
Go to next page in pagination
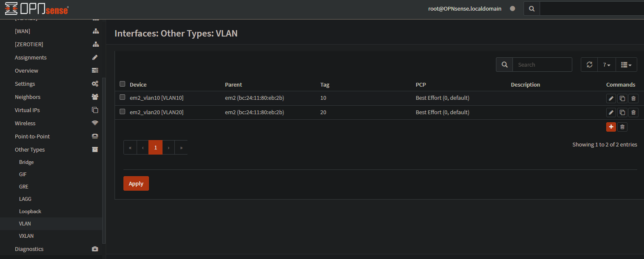click(x=168, y=147)
